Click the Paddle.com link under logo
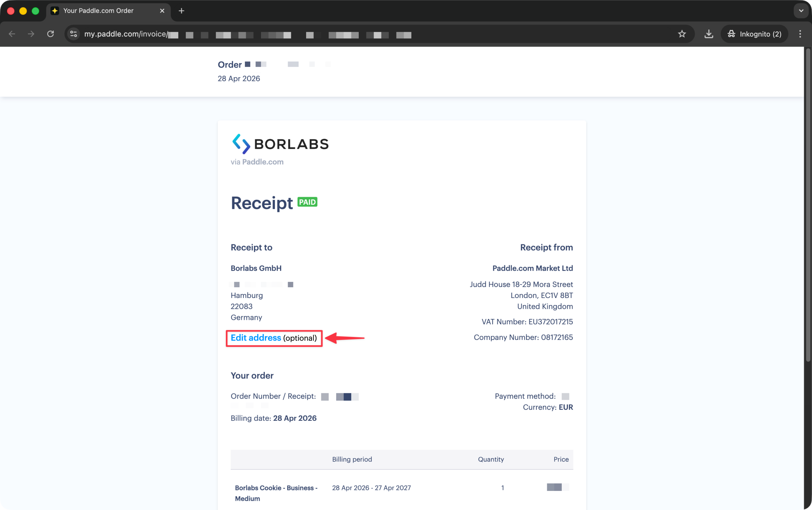812x510 pixels. tap(263, 162)
